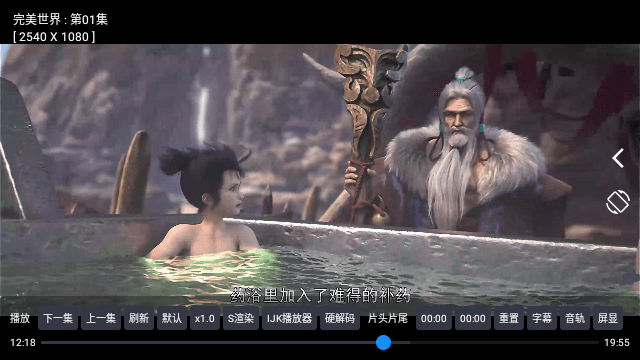Open the 字幕 subtitle options
Viewport: 640px width, 360px height.
[x=542, y=318]
